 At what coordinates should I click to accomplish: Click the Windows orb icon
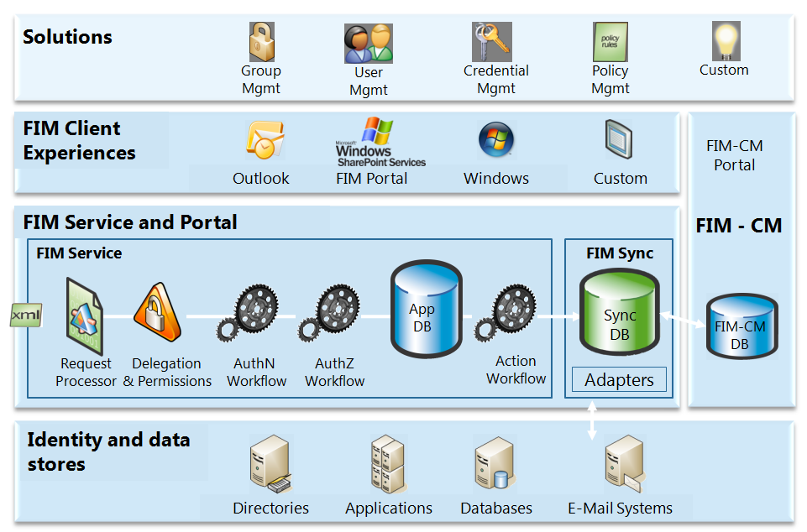click(x=496, y=141)
